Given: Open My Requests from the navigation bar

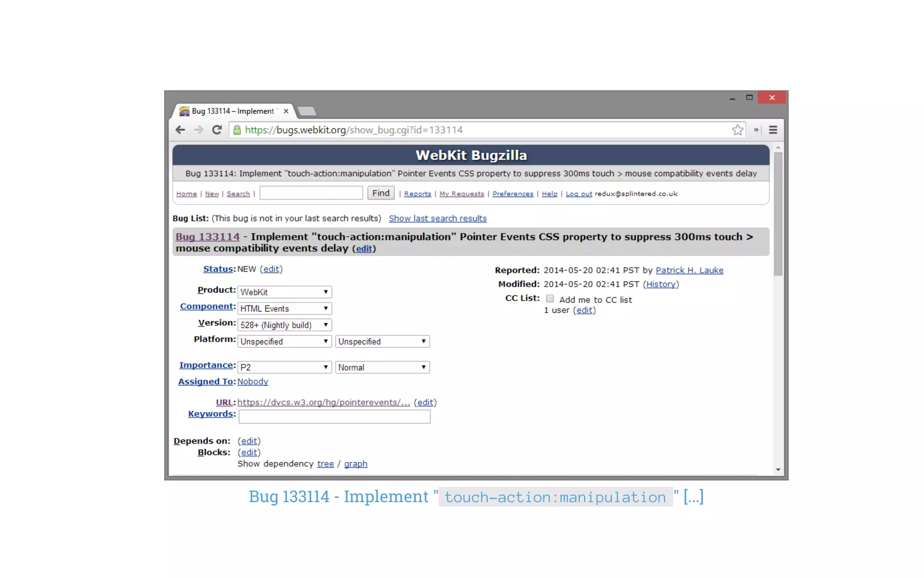Looking at the screenshot, I should tap(462, 194).
